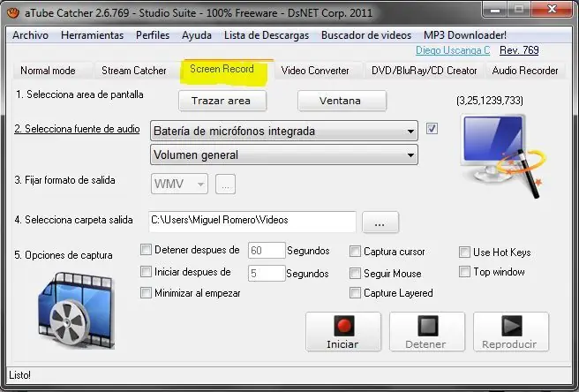
Task: Expand the Batería de micrófonos integrada dropdown
Action: tap(284, 131)
